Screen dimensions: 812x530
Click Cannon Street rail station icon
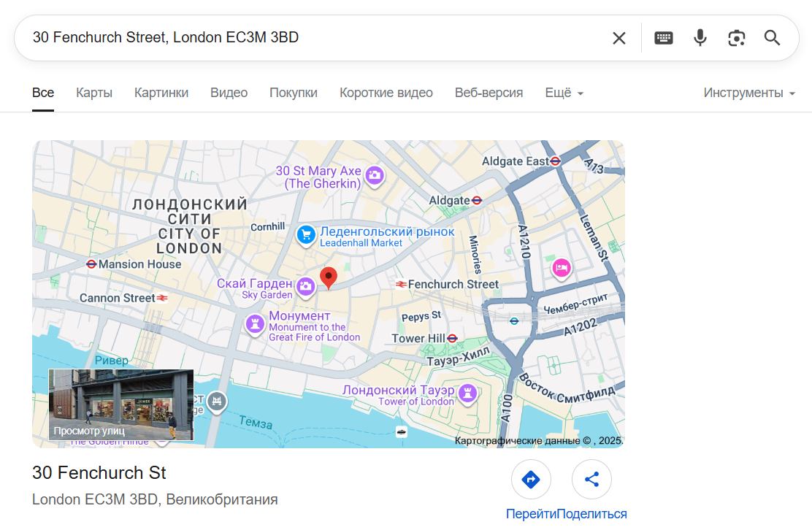pos(162,298)
